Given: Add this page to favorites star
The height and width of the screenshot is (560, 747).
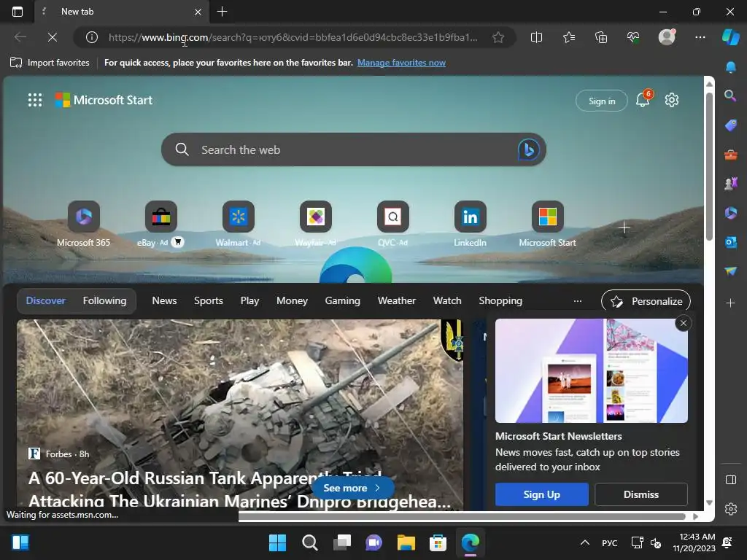Looking at the screenshot, I should (x=498, y=37).
